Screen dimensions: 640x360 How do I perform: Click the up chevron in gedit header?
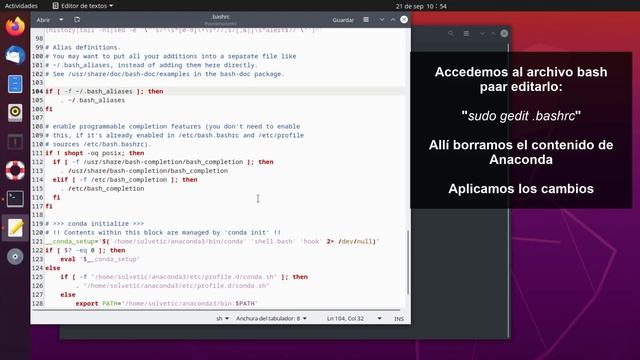(393, 20)
